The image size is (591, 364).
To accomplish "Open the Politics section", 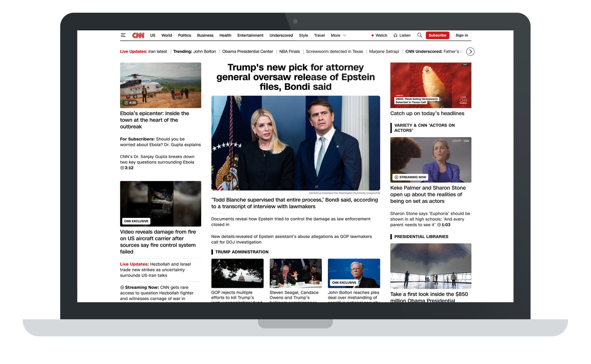I will point(184,35).
